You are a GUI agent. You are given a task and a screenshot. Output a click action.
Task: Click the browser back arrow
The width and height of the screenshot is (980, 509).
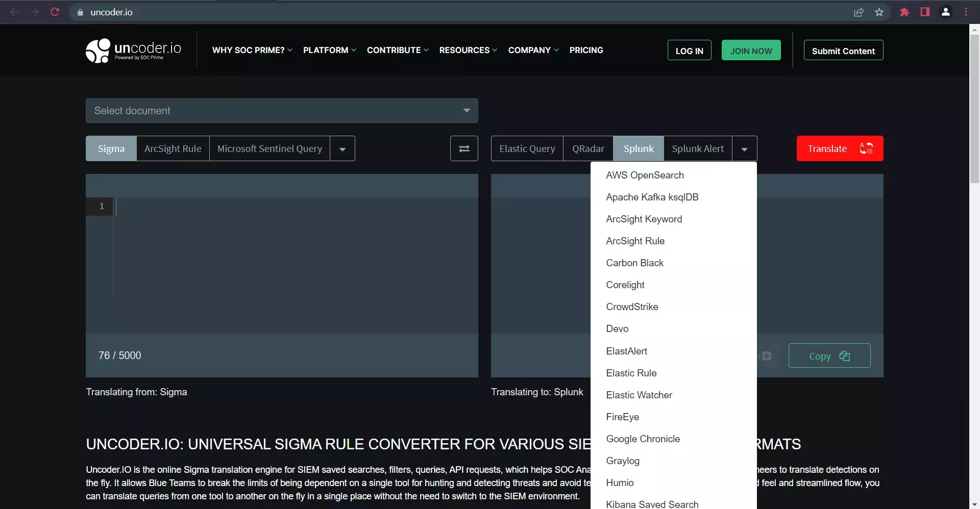pyautogui.click(x=14, y=12)
